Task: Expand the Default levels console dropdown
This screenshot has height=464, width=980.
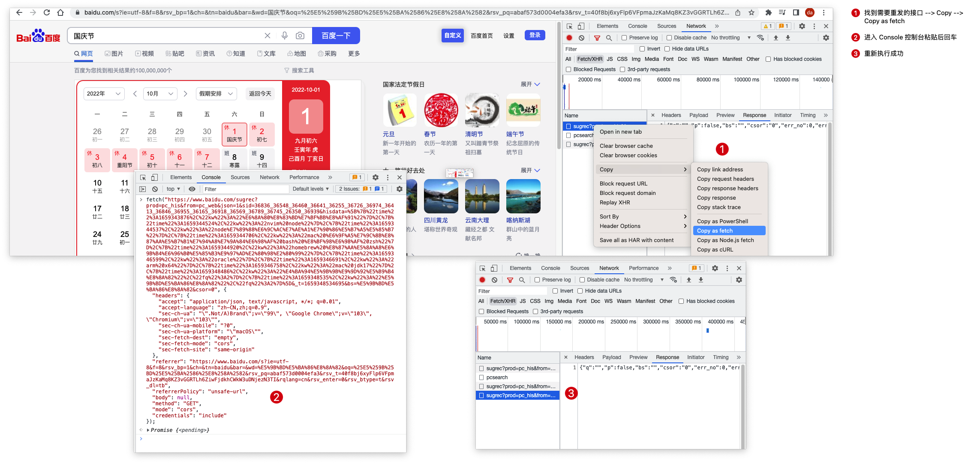Action: [x=310, y=189]
